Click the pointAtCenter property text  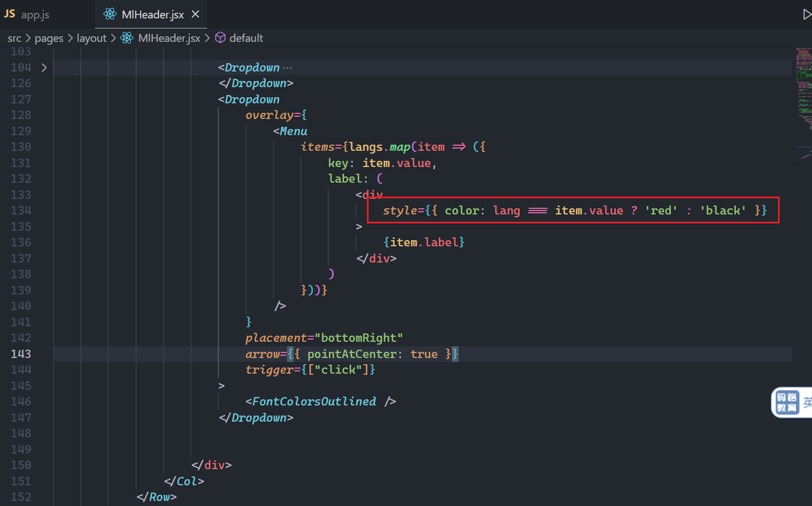click(351, 354)
